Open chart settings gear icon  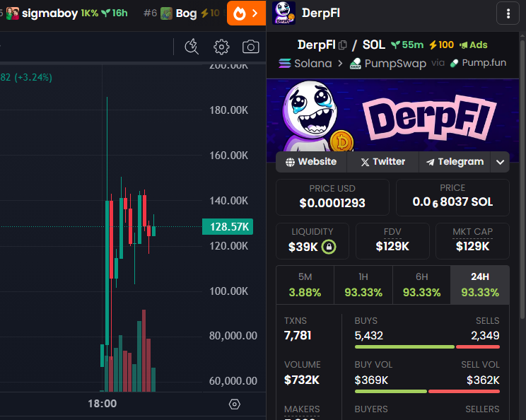coord(221,47)
